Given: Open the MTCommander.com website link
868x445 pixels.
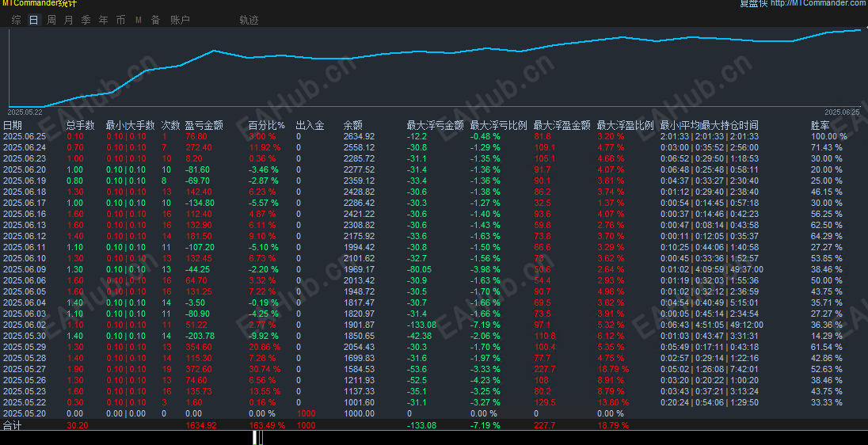Looking at the screenshot, I should point(819,3).
